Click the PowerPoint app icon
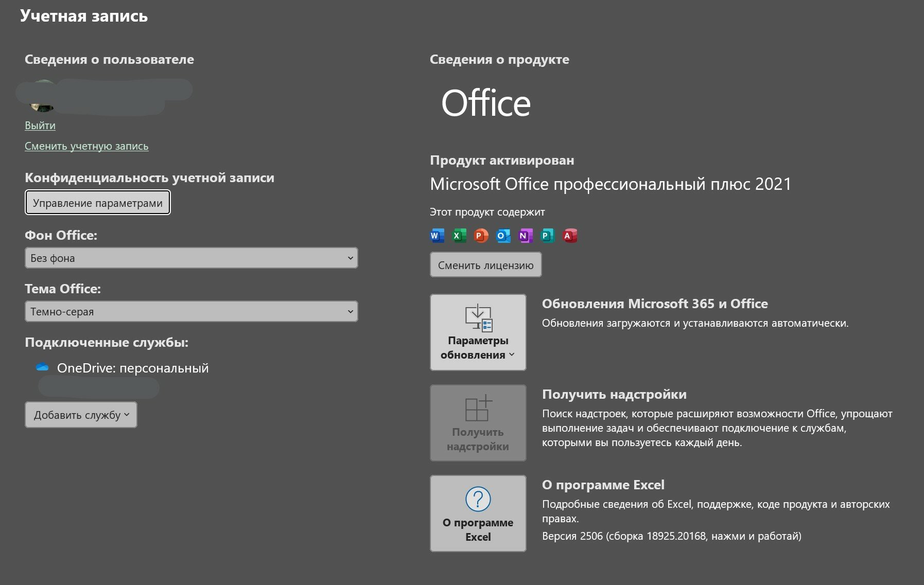 pyautogui.click(x=481, y=236)
